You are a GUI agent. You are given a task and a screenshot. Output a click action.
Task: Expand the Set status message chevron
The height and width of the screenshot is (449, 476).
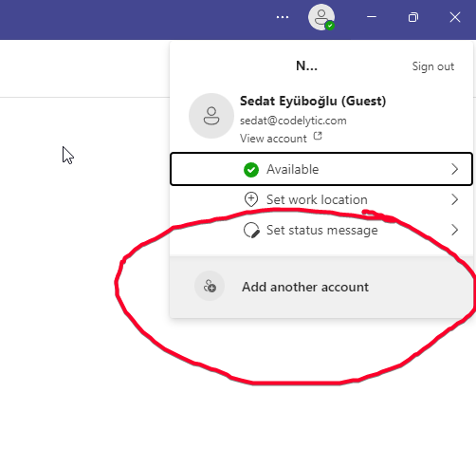[454, 230]
